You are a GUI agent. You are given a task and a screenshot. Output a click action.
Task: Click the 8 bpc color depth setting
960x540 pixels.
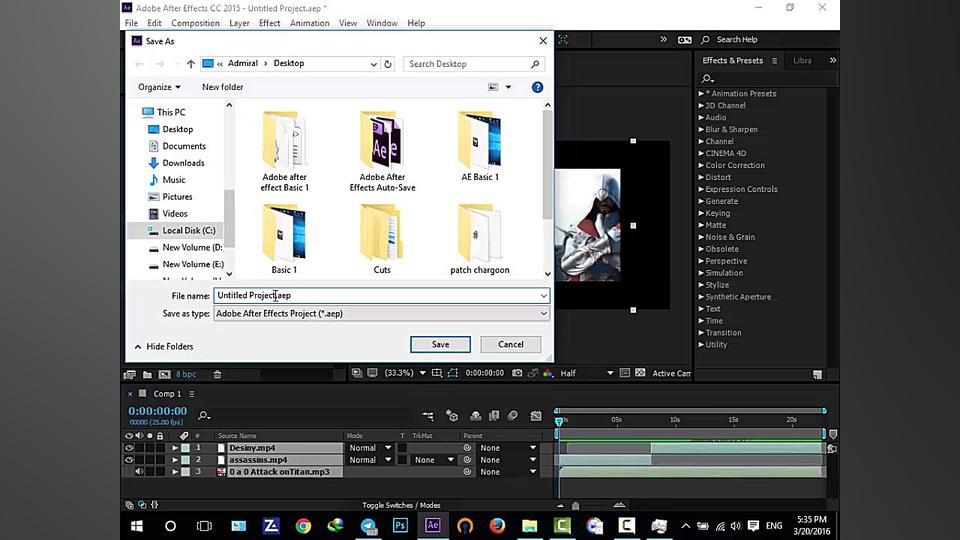186,374
